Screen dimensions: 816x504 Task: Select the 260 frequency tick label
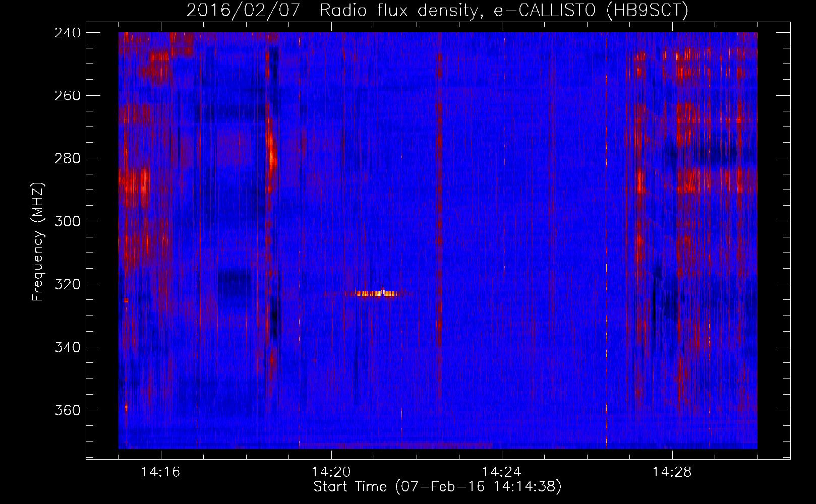67,95
